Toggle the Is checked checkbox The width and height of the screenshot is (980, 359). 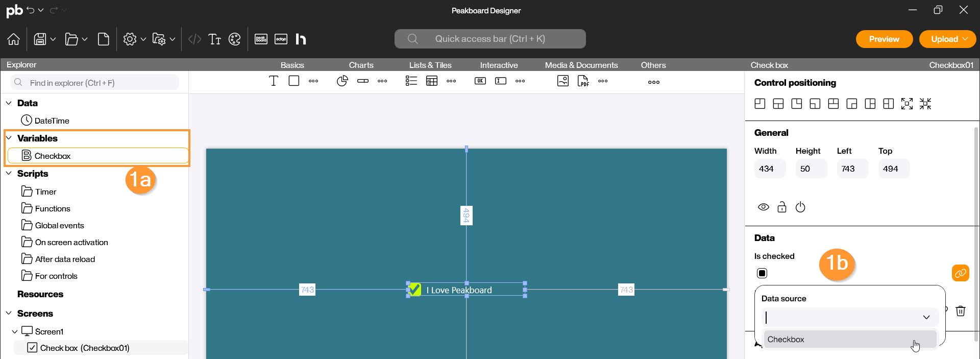pyautogui.click(x=762, y=273)
